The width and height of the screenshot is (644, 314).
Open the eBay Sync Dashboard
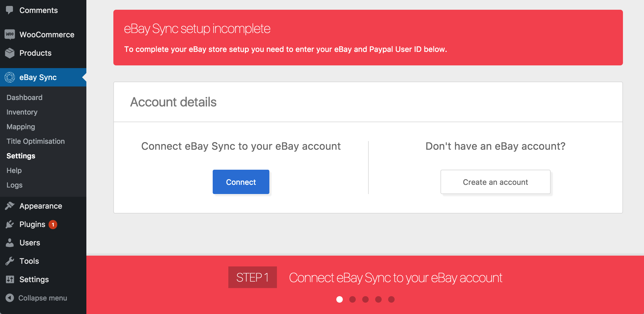pyautogui.click(x=24, y=97)
